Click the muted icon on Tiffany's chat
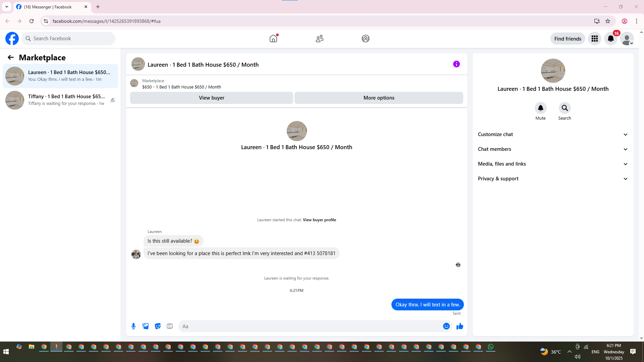This screenshot has width=644, height=362. click(x=113, y=100)
